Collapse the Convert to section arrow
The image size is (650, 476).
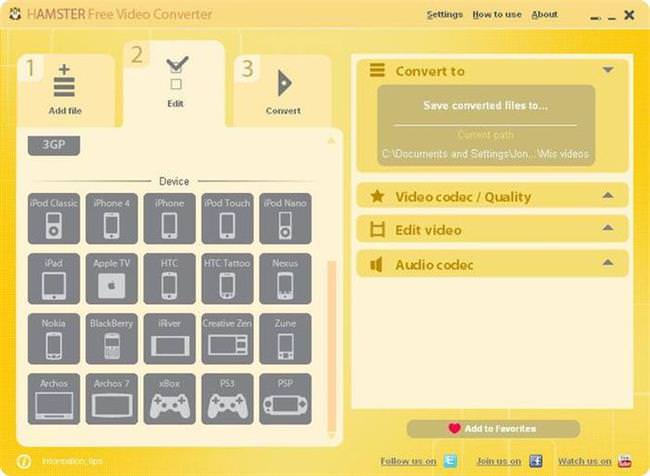pos(608,70)
